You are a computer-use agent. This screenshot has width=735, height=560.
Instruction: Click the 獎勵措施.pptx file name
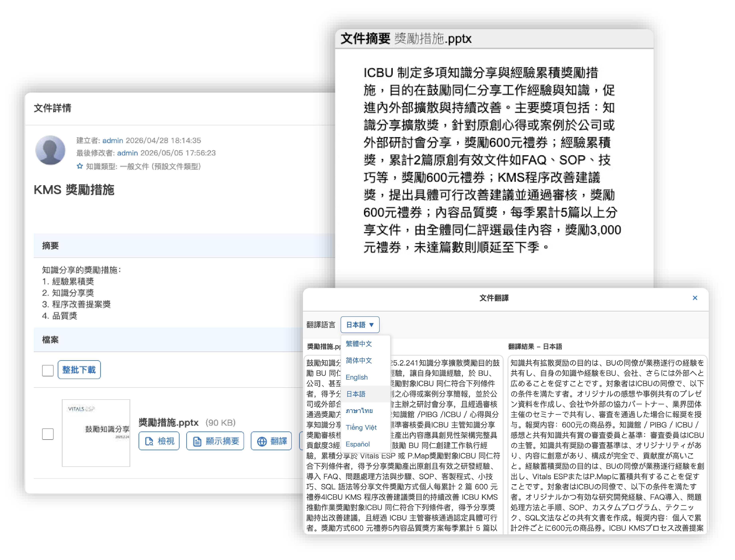(x=168, y=423)
